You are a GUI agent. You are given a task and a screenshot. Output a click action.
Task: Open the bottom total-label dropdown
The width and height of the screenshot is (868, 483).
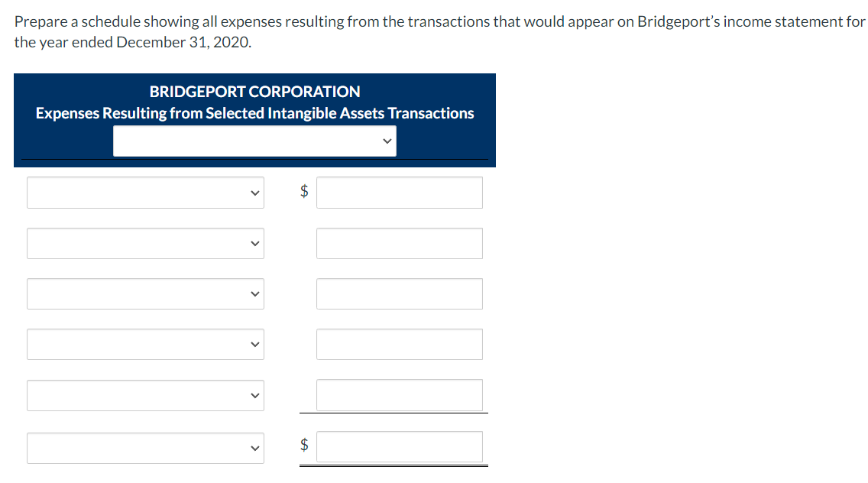pyautogui.click(x=145, y=448)
